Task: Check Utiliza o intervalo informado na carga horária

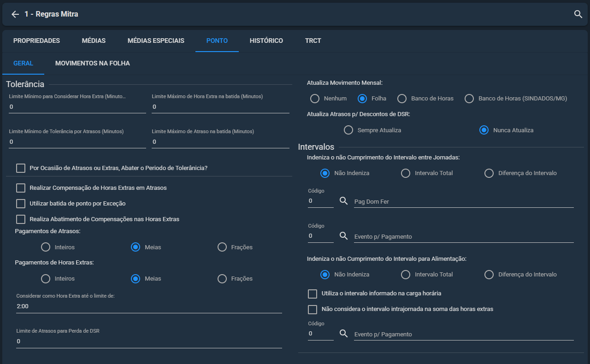Action: [x=313, y=294]
